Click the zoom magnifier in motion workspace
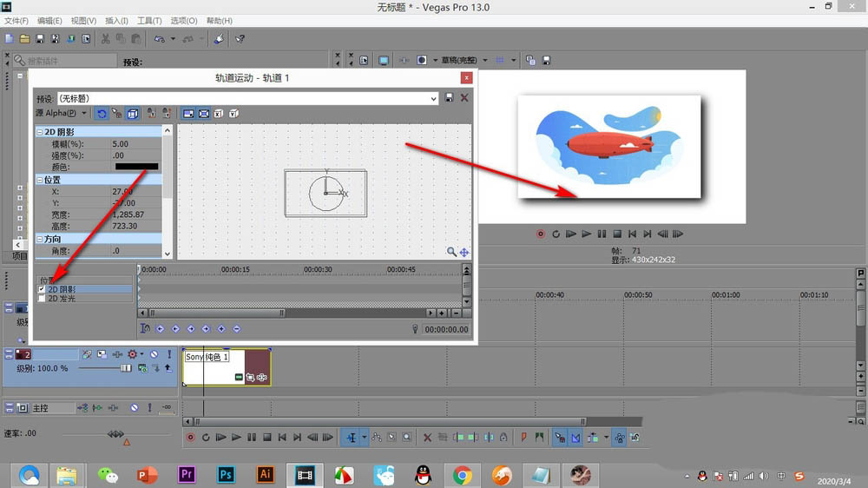This screenshot has width=868, height=488. coord(451,252)
